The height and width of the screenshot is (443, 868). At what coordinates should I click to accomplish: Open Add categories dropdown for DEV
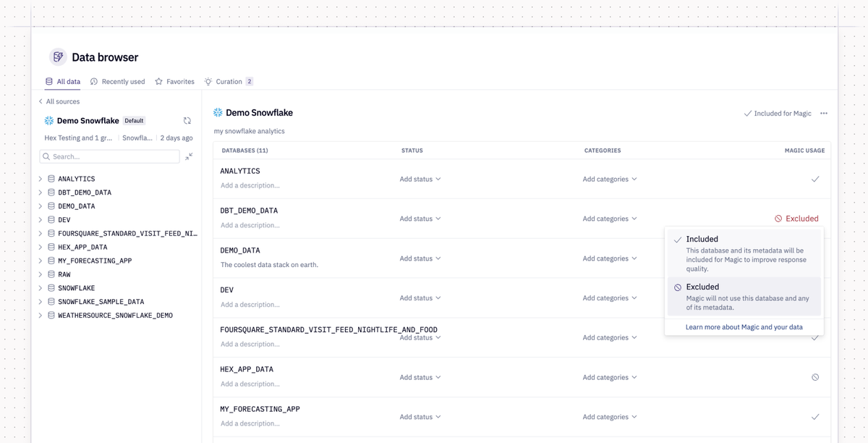click(610, 298)
